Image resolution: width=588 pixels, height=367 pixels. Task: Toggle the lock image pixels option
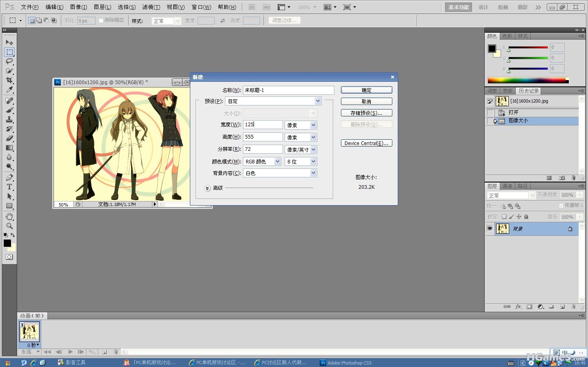tap(511, 217)
